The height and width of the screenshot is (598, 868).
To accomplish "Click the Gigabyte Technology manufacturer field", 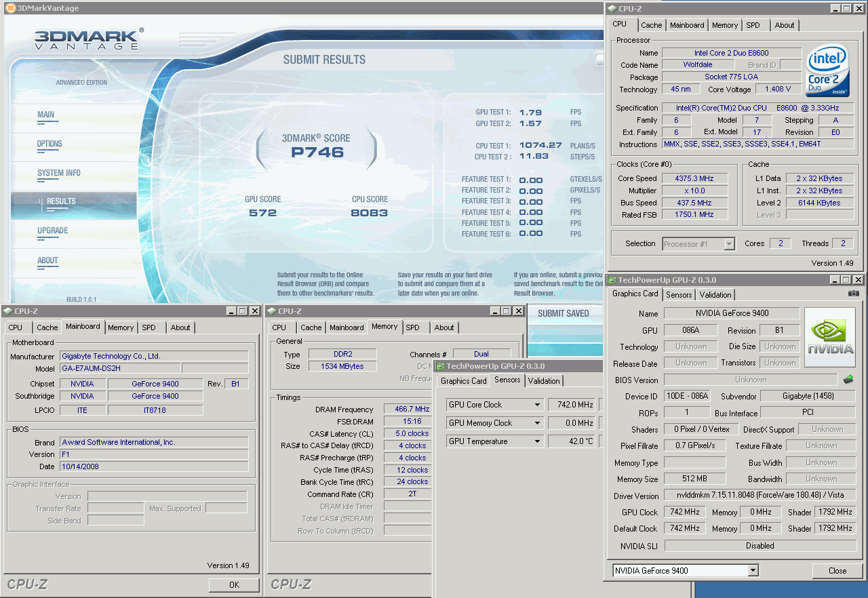I will [x=154, y=356].
